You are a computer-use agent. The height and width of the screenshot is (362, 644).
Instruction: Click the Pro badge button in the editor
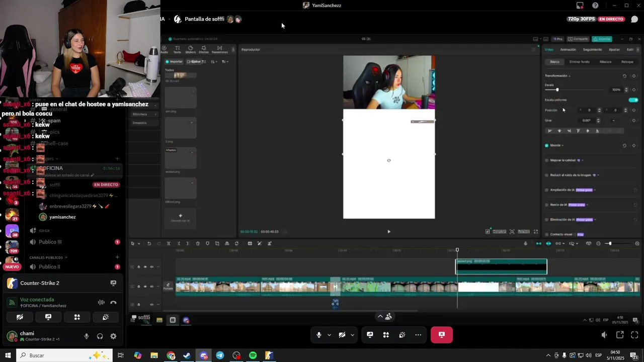click(558, 39)
